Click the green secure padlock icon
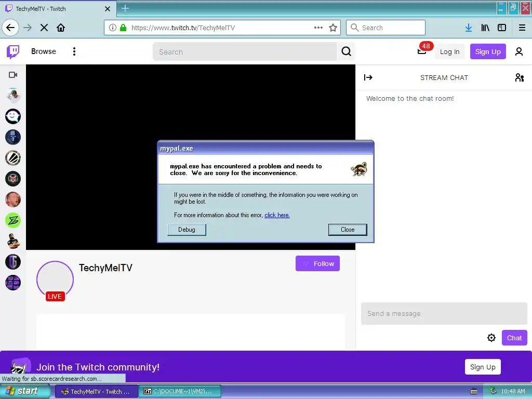The image size is (532, 399). pos(123,28)
